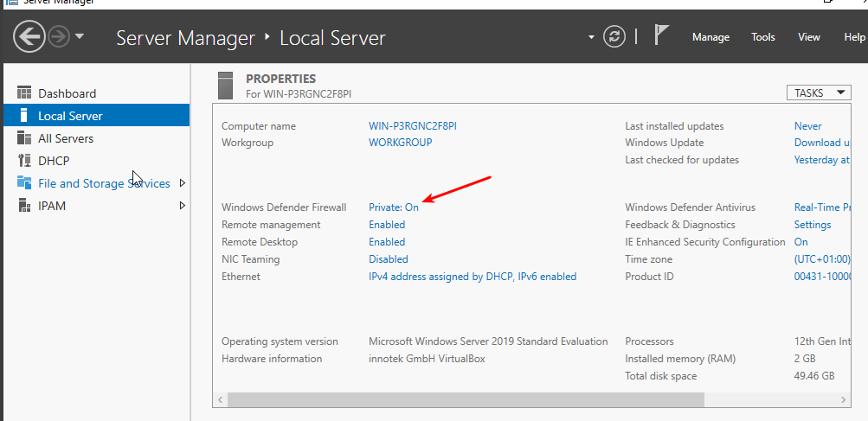This screenshot has height=421, width=868.
Task: Click the WIN-P3RGNC2F8PI computer name link
Action: pyautogui.click(x=412, y=126)
